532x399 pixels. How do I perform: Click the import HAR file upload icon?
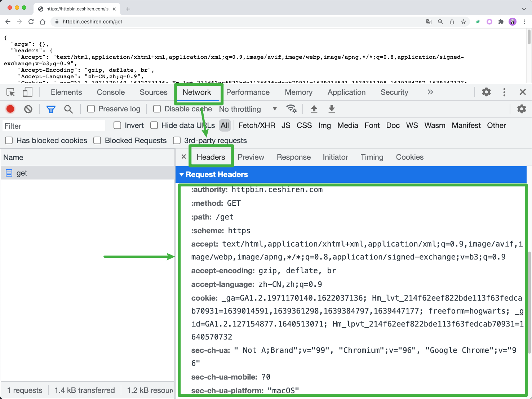(314, 109)
